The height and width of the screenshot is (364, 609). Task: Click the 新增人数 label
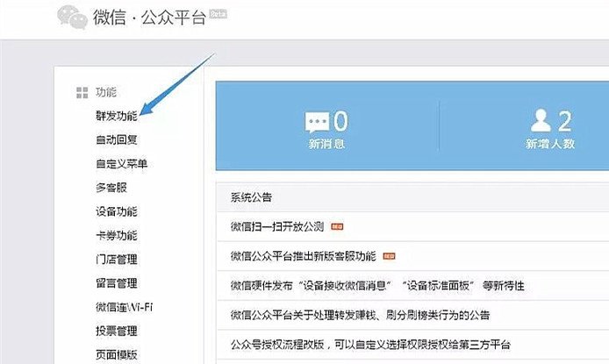pyautogui.click(x=550, y=144)
